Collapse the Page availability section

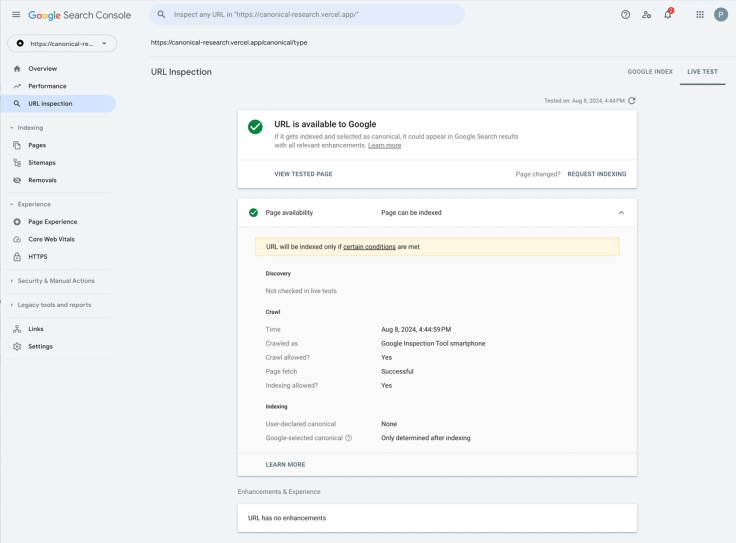coord(621,213)
